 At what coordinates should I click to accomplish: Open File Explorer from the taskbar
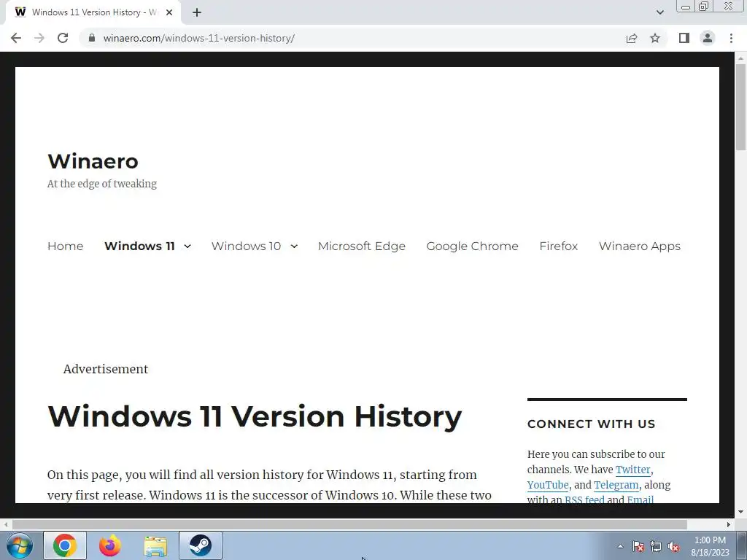click(x=155, y=547)
